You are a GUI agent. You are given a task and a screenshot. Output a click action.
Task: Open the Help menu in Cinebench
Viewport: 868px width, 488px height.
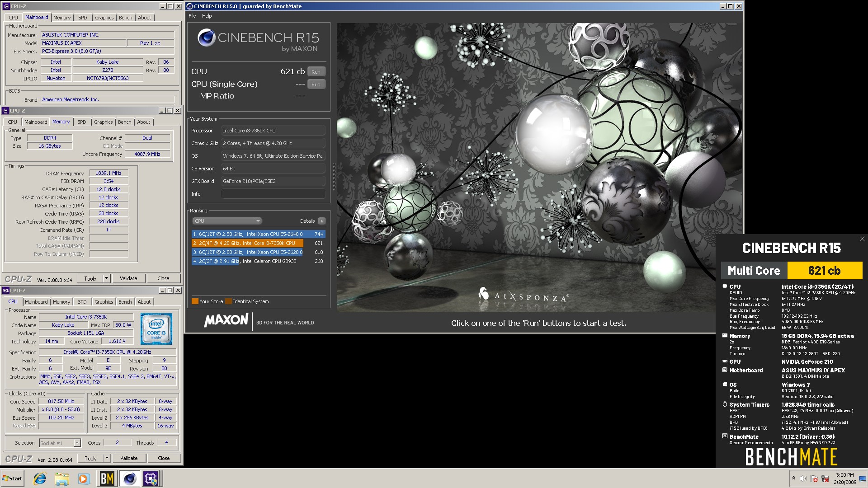click(x=207, y=16)
